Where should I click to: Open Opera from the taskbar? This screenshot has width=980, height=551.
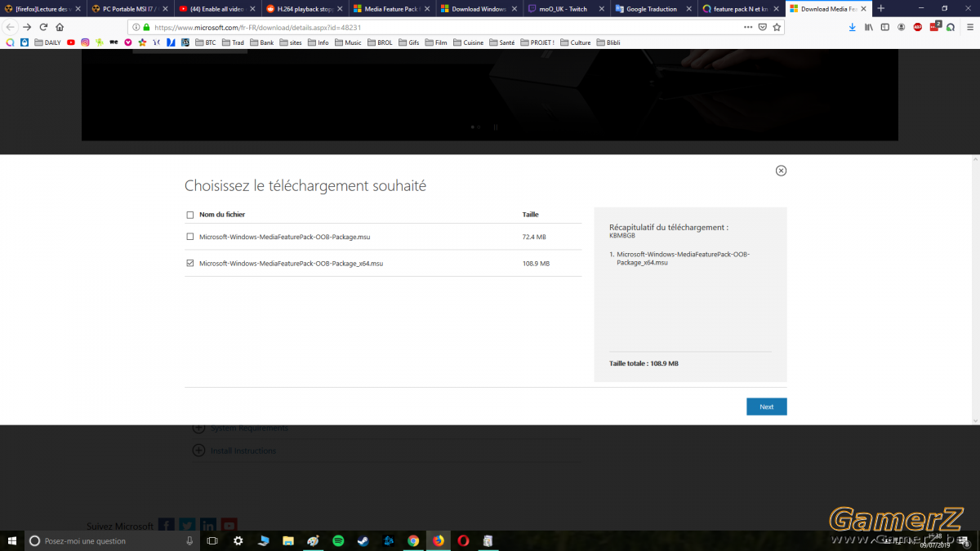point(463,540)
